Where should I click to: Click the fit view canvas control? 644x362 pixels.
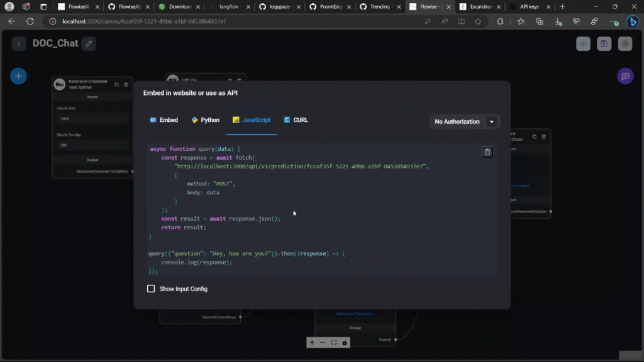click(333, 343)
